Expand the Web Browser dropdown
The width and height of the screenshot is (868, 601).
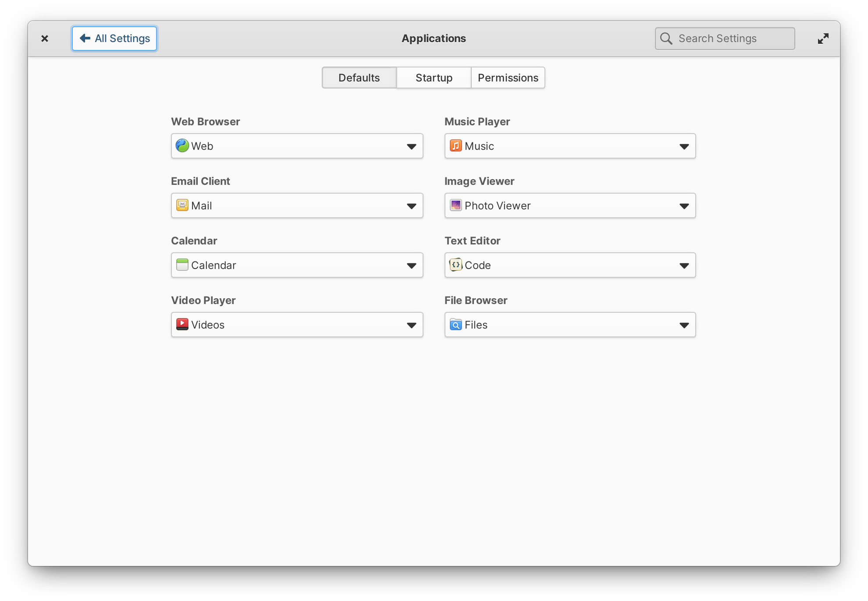click(x=411, y=145)
